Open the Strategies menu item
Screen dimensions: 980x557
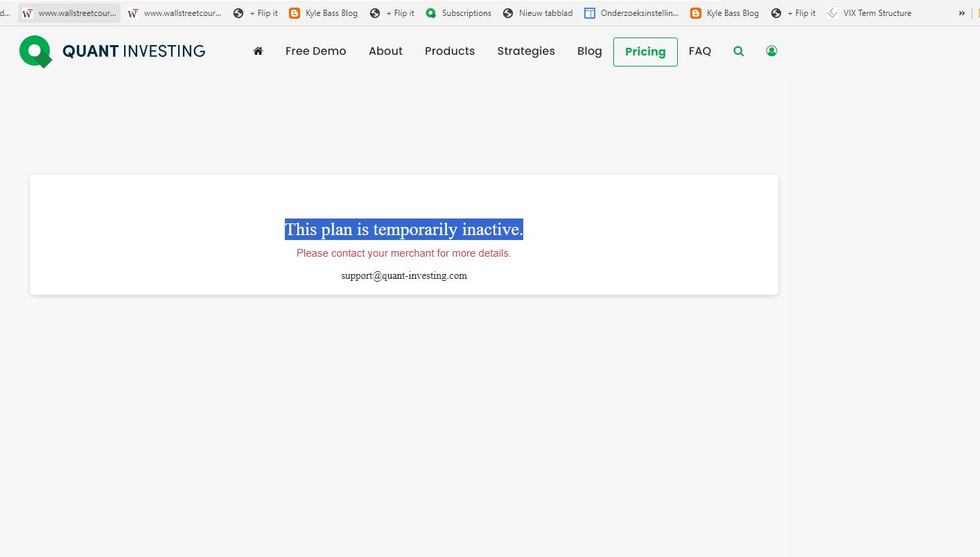(526, 51)
